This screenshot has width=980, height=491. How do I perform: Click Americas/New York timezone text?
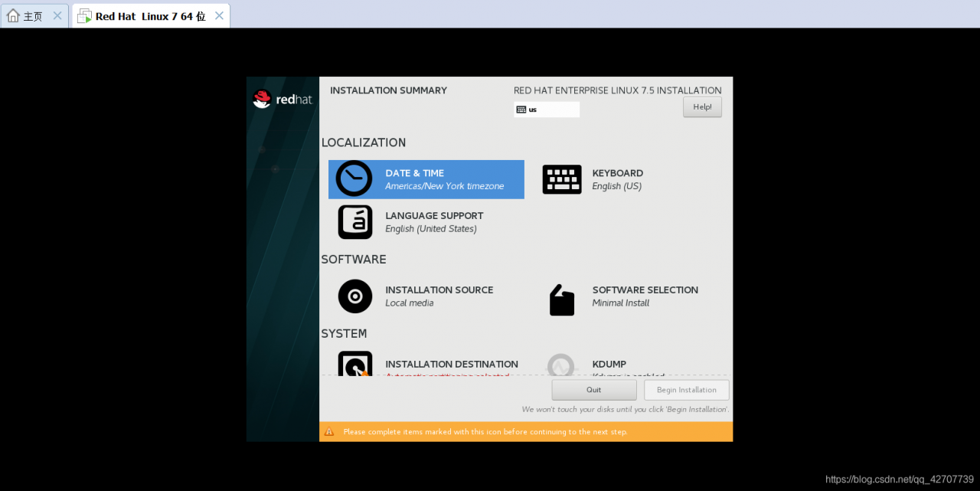(445, 186)
